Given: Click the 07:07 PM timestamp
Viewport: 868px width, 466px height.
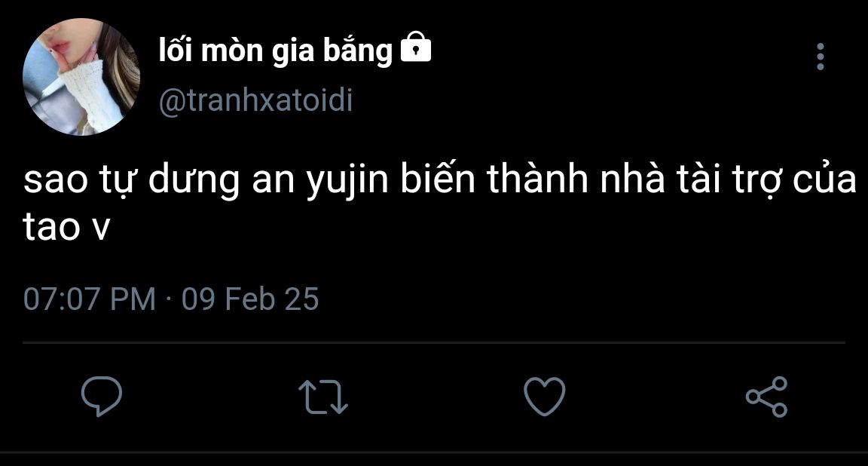Looking at the screenshot, I should coord(90,299).
